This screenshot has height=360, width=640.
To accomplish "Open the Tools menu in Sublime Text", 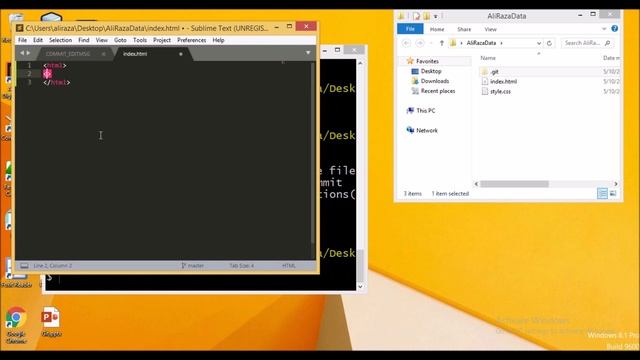I will (x=140, y=40).
